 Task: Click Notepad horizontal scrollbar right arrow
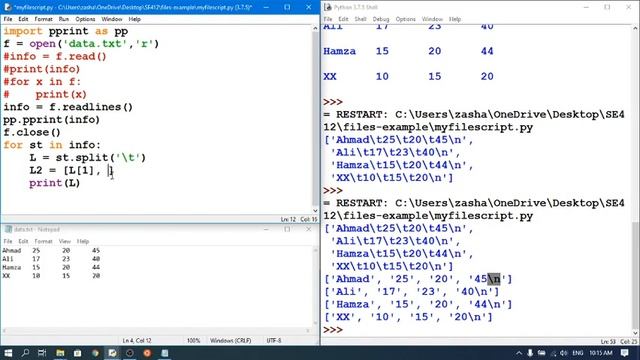point(307,331)
